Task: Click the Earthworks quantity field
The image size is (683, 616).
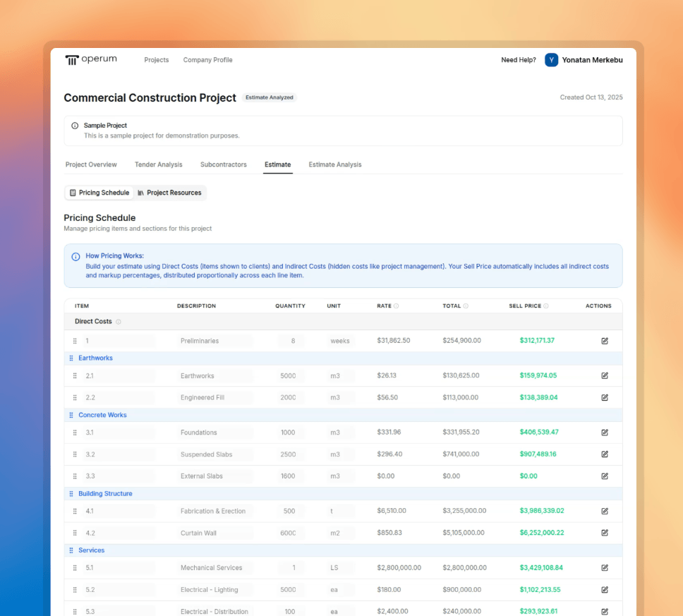Action: pyautogui.click(x=289, y=376)
